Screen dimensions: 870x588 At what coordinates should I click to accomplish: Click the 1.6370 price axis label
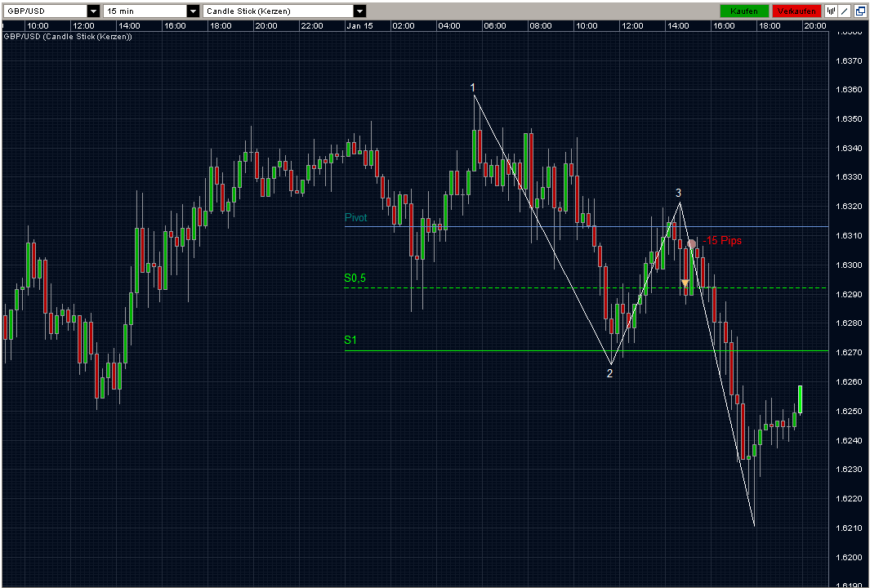click(x=849, y=60)
